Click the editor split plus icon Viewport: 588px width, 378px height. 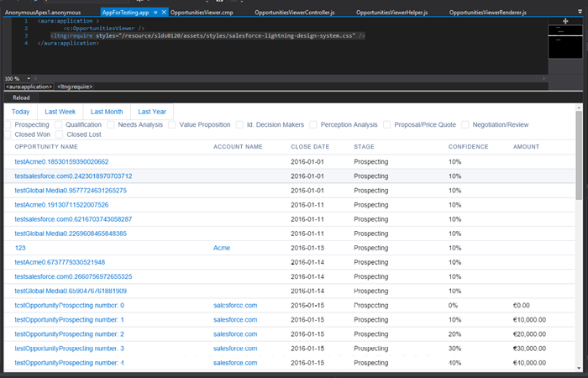pos(565,21)
